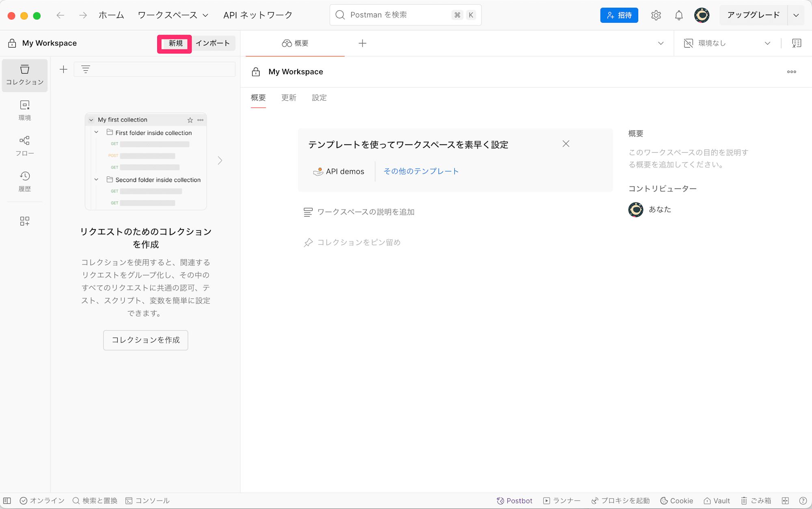Click the workspace summary description placeholder

point(689,158)
